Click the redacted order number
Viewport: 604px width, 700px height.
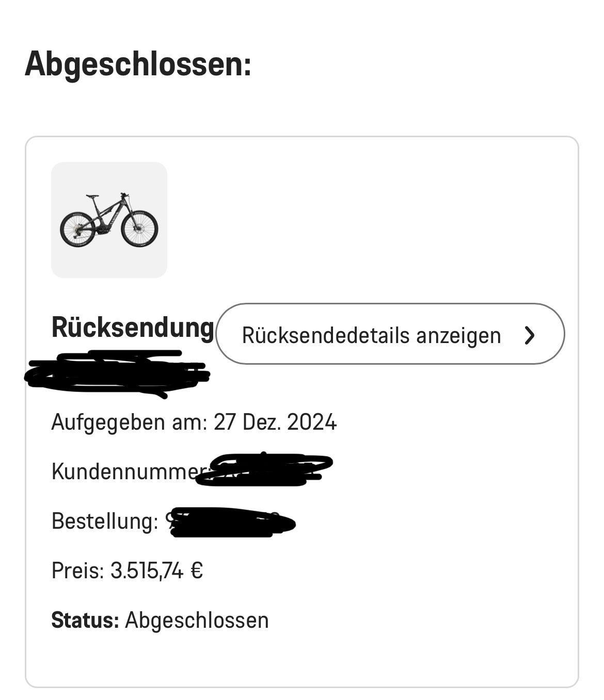(232, 523)
